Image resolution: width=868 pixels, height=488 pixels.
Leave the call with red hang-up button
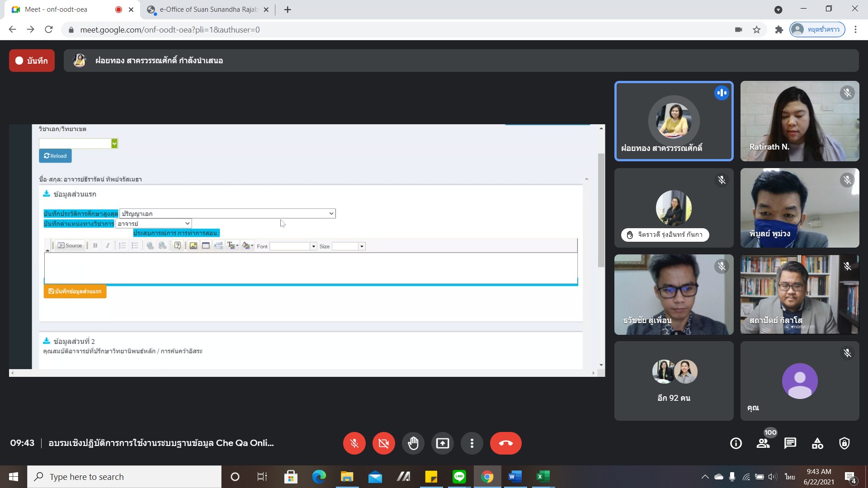505,443
